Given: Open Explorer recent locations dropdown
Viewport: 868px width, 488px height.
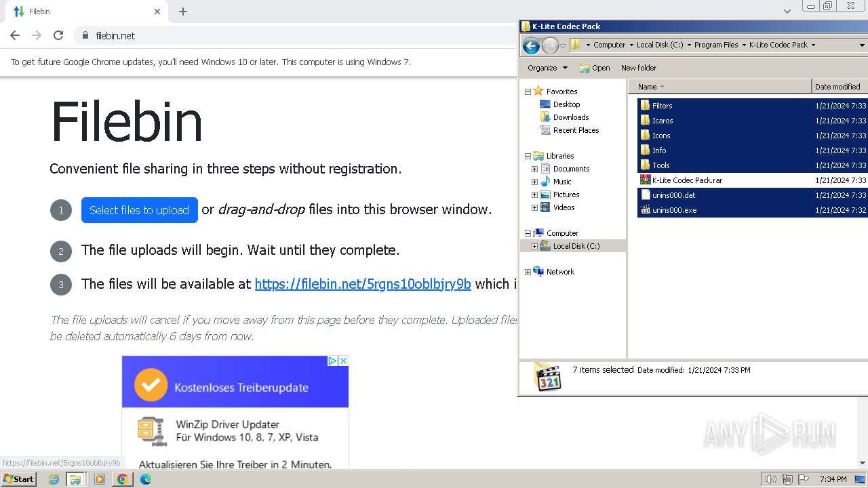Looking at the screenshot, I should pos(563,45).
